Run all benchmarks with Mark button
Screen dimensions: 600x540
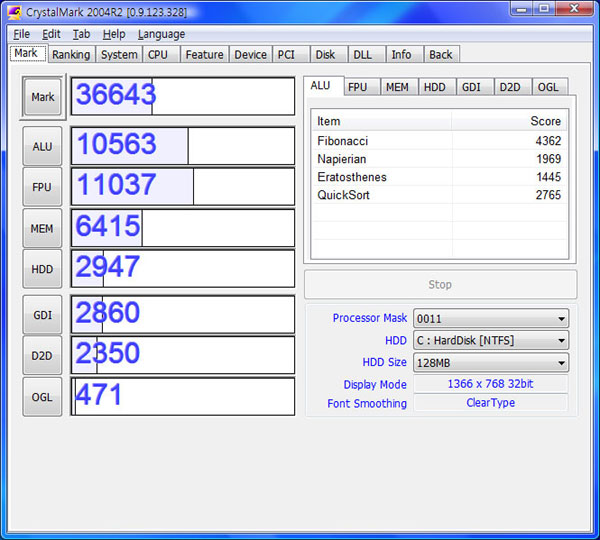[x=42, y=97]
